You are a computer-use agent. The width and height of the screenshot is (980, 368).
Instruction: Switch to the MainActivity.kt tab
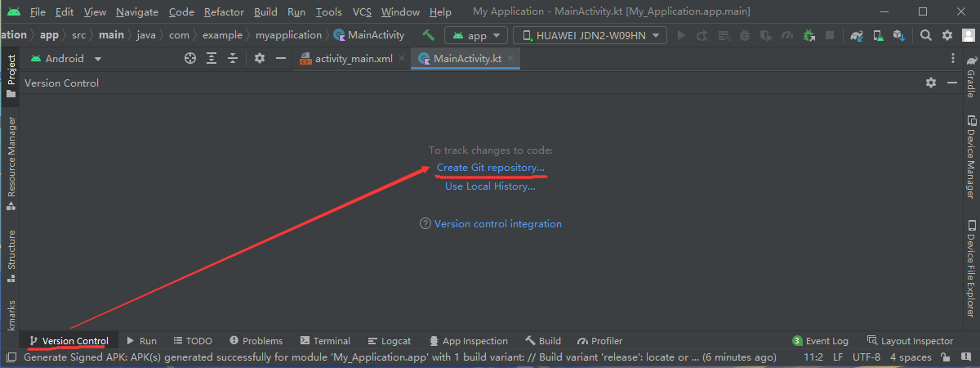[466, 59]
